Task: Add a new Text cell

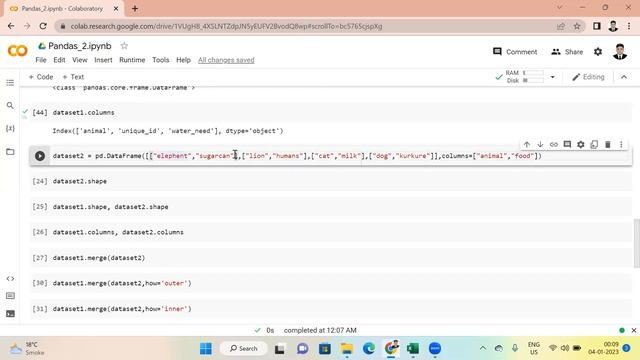Action: click(x=73, y=77)
